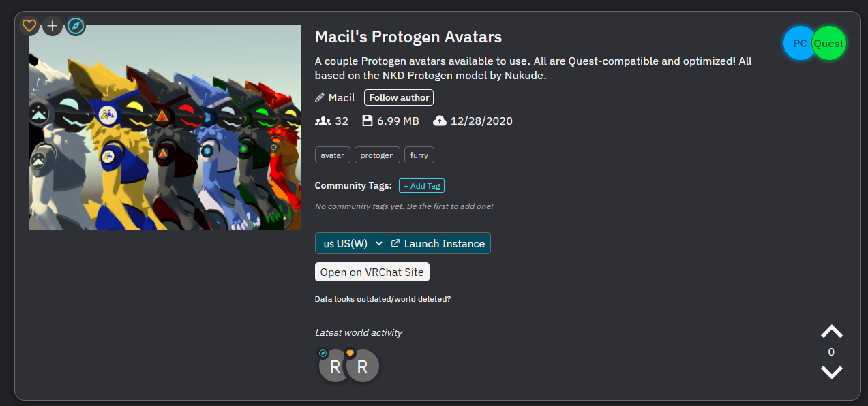Click the green Quest platform badge
The width and height of the screenshot is (868, 406).
[x=829, y=43]
